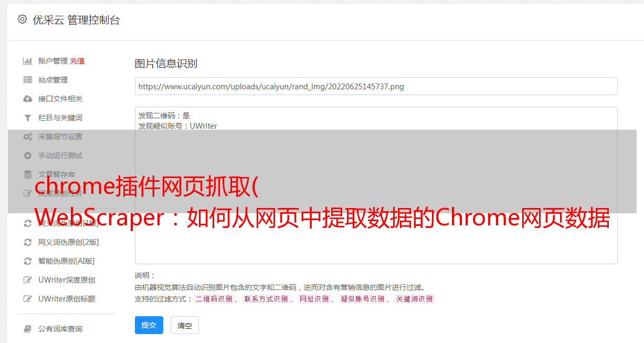Screen dimensions: 644x343
Task: Click the cloud upload icon for 接口文件相关
Action: click(x=28, y=99)
